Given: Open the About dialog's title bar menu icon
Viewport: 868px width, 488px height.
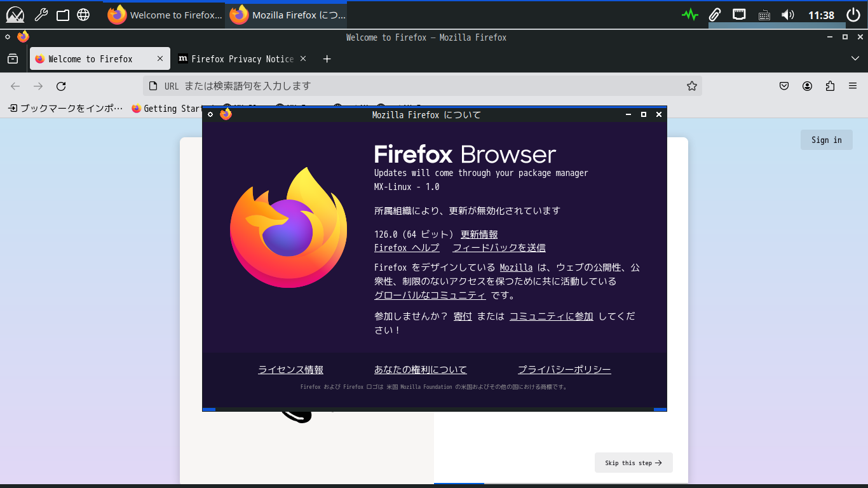Looking at the screenshot, I should tap(210, 114).
